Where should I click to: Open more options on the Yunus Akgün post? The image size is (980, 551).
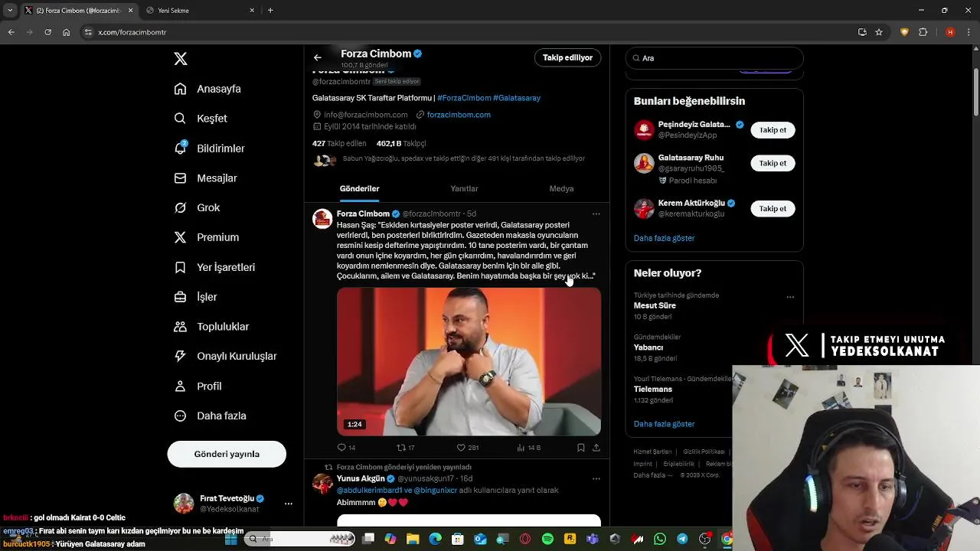tap(596, 479)
